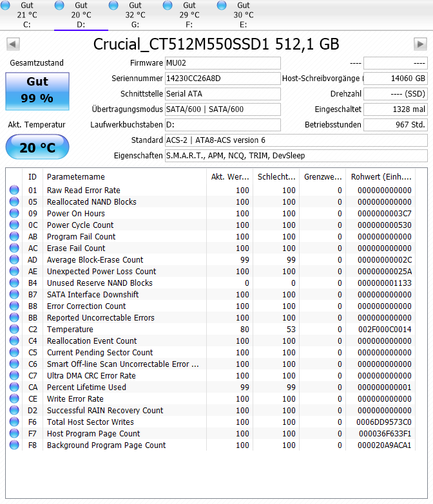Click raw value 000020A9ACA1
Viewport: 433px width, 504px height.
click(385, 445)
